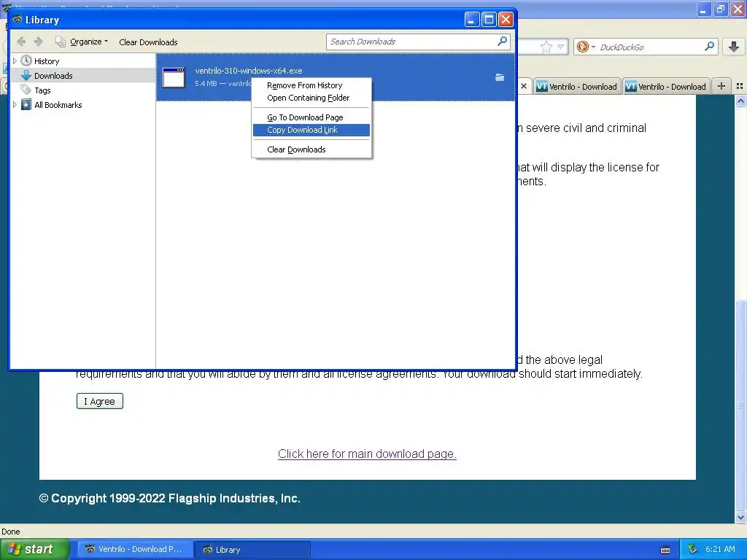Close the browser window
Screen dimensions: 747x560
tap(738, 9)
